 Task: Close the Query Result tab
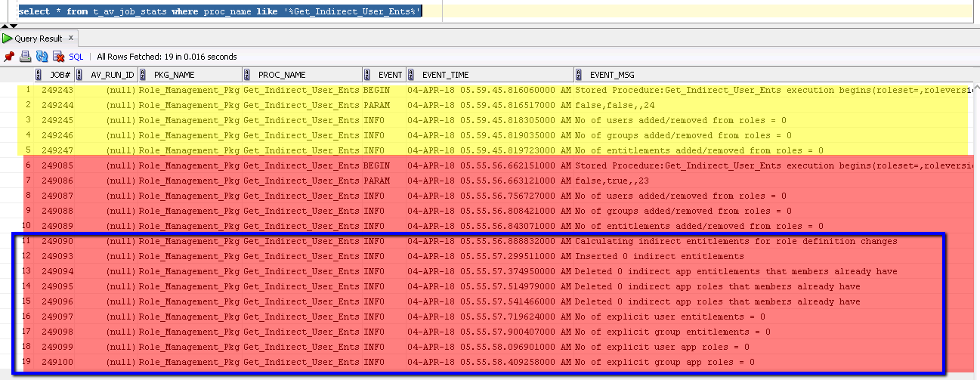tap(71, 38)
